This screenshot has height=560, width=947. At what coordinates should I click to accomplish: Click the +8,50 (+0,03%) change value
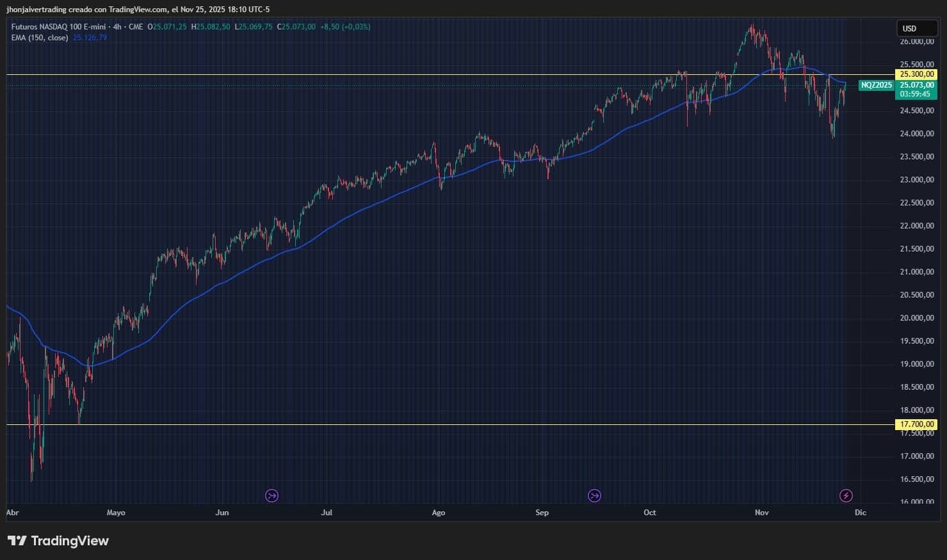tap(346, 27)
